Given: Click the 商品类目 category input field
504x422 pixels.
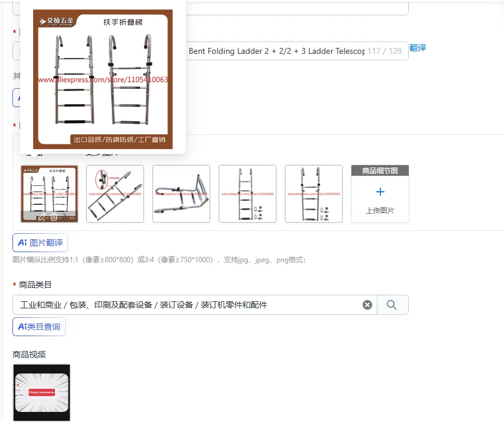Looking at the screenshot, I should (195, 305).
